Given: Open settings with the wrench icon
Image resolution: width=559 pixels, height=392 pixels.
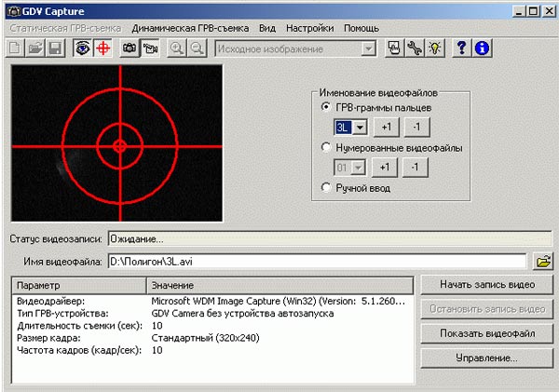Looking at the screenshot, I should pos(415,48).
